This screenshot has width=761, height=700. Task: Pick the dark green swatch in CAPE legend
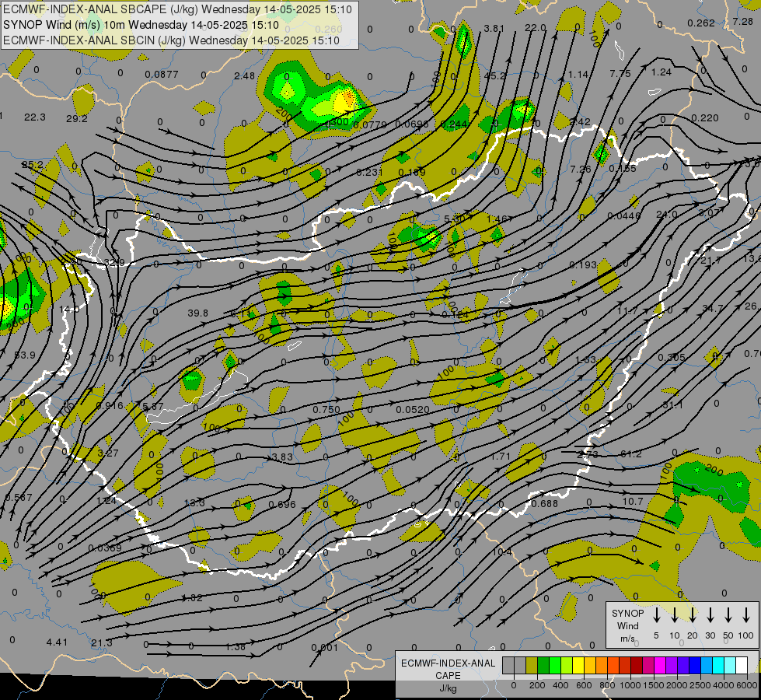tap(543, 665)
